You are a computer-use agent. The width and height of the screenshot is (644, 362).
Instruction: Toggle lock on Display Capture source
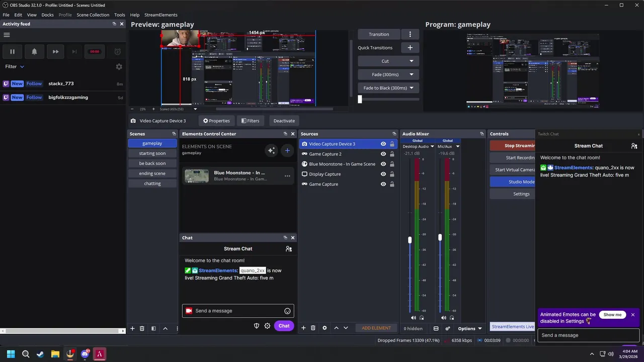(392, 174)
